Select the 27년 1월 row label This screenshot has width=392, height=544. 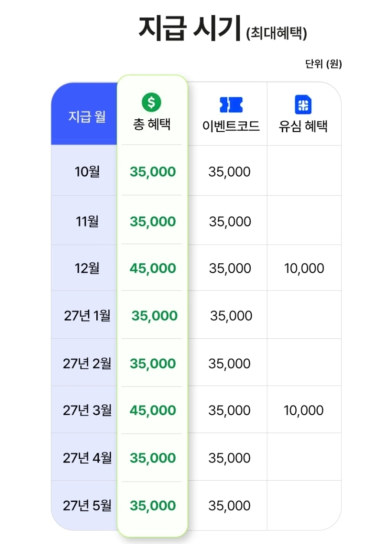point(87,316)
